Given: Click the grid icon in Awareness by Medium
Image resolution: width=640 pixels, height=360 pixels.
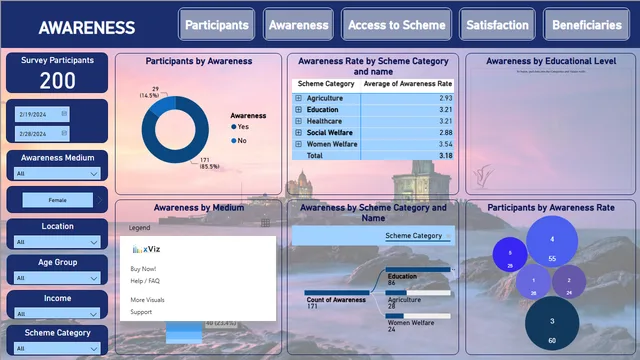Looking at the screenshot, I should point(265,222).
